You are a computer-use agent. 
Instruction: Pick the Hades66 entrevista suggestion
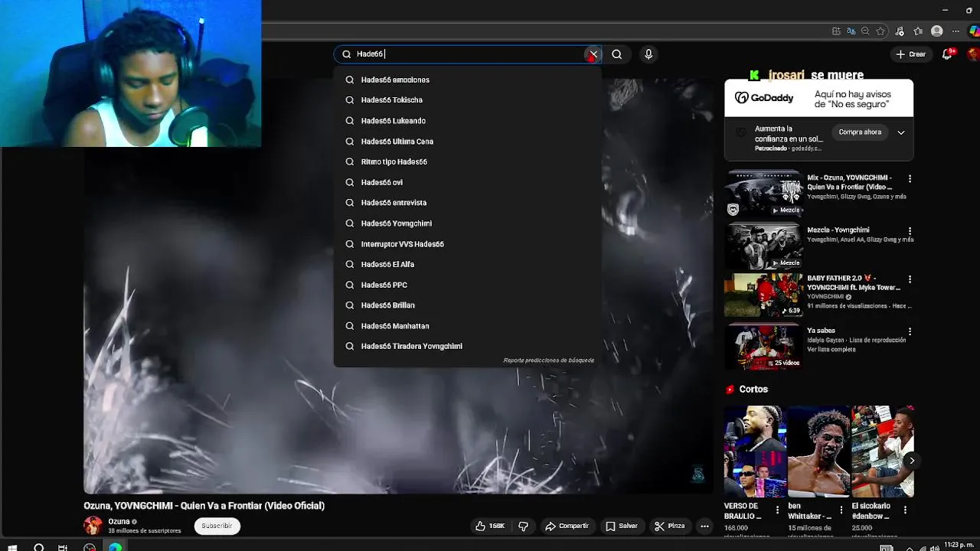click(467, 203)
